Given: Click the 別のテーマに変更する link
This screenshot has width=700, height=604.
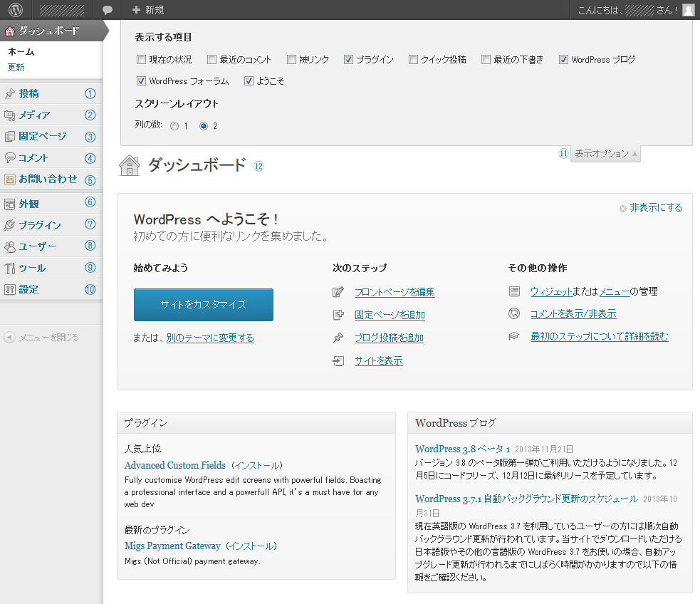Looking at the screenshot, I should click(210, 338).
